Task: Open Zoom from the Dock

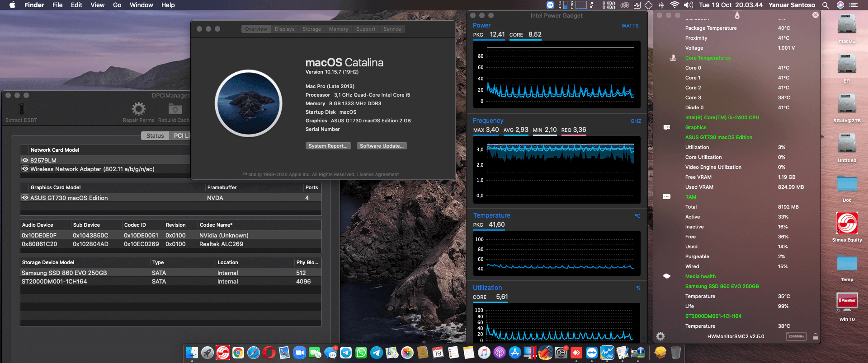Action: coord(300,353)
